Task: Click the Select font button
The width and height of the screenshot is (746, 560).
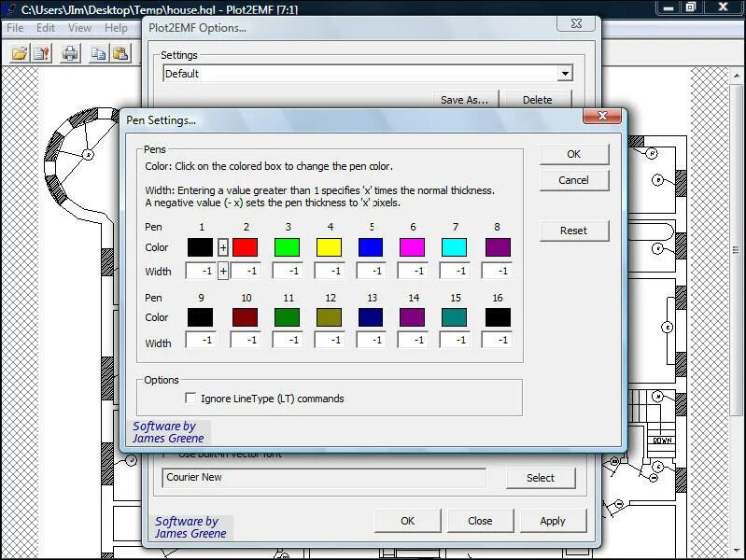Action: click(541, 478)
